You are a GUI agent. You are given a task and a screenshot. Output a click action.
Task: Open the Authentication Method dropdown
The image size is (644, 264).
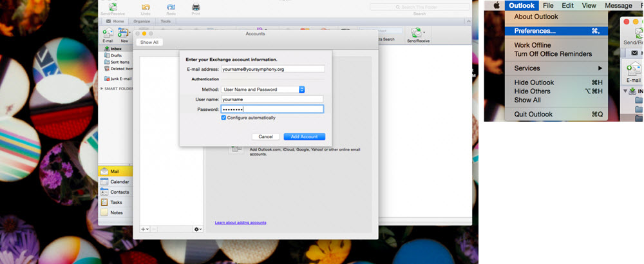(263, 89)
